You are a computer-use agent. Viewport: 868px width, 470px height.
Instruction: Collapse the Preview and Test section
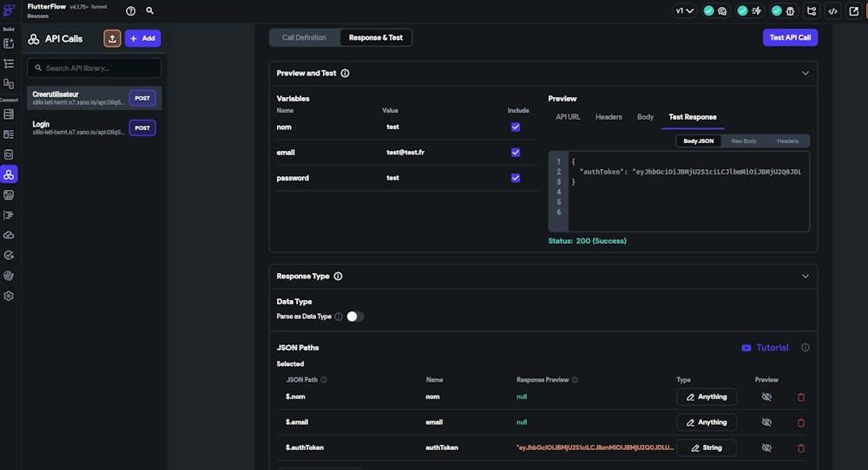click(x=805, y=74)
